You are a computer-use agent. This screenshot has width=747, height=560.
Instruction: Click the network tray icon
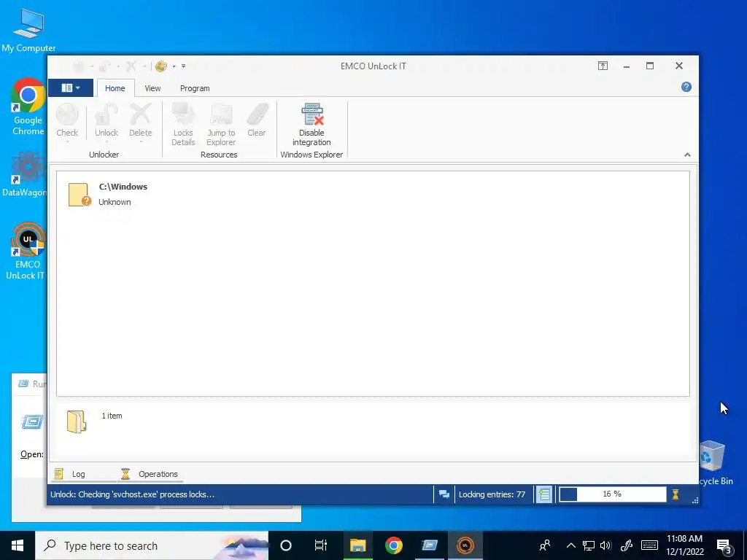[589, 545]
